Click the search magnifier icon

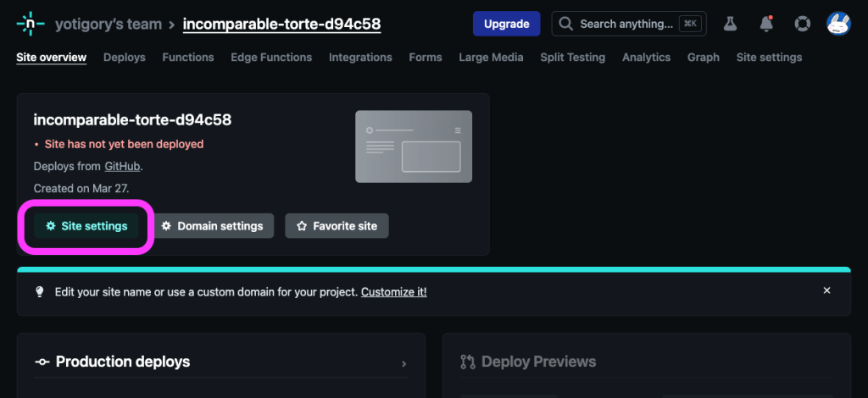pyautogui.click(x=565, y=24)
